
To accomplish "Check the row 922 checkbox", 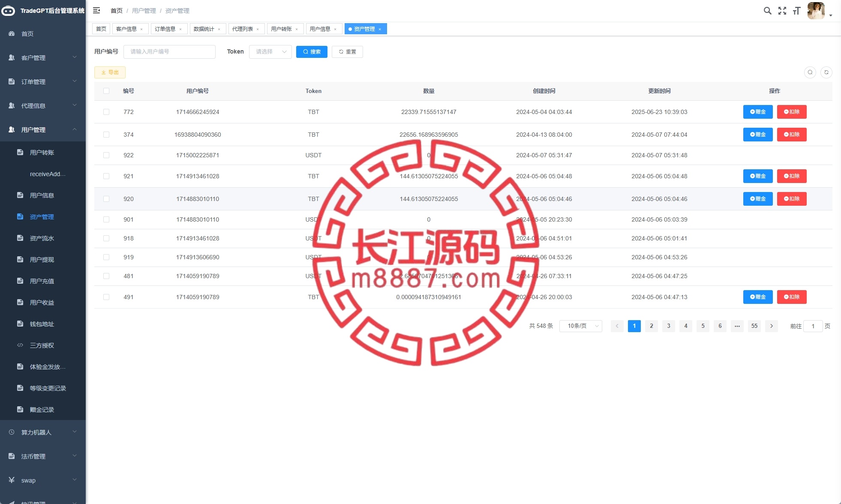I will [x=106, y=155].
